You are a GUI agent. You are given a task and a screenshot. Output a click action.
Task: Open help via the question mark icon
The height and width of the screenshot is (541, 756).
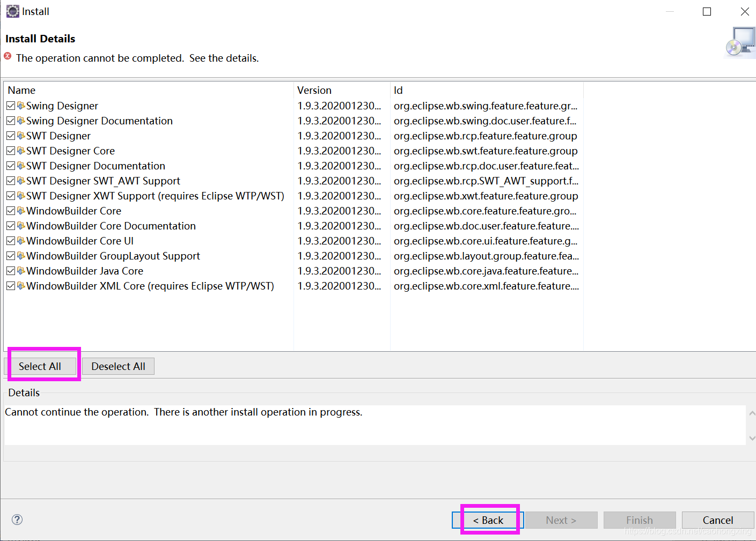coord(17,519)
